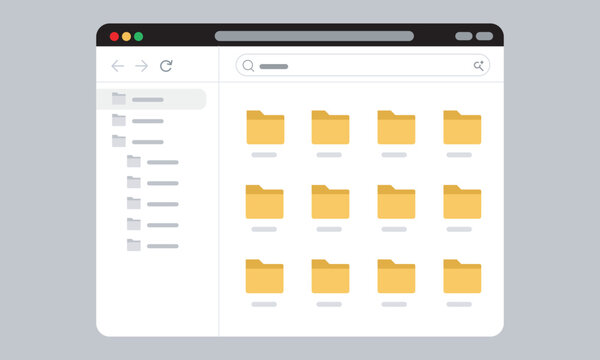The image size is (600, 360).
Task: Open second yellow folder in bottom row
Action: coord(330,277)
